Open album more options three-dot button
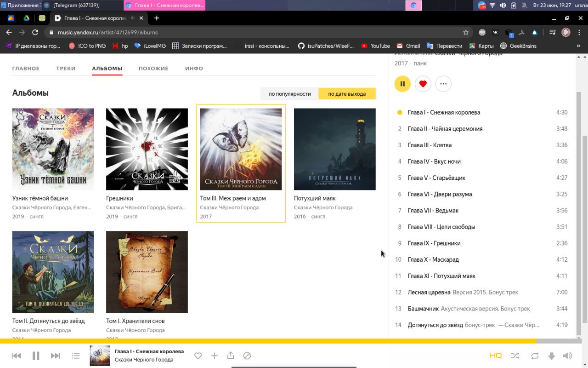Image resolution: width=588 pixels, height=368 pixels. coord(443,84)
